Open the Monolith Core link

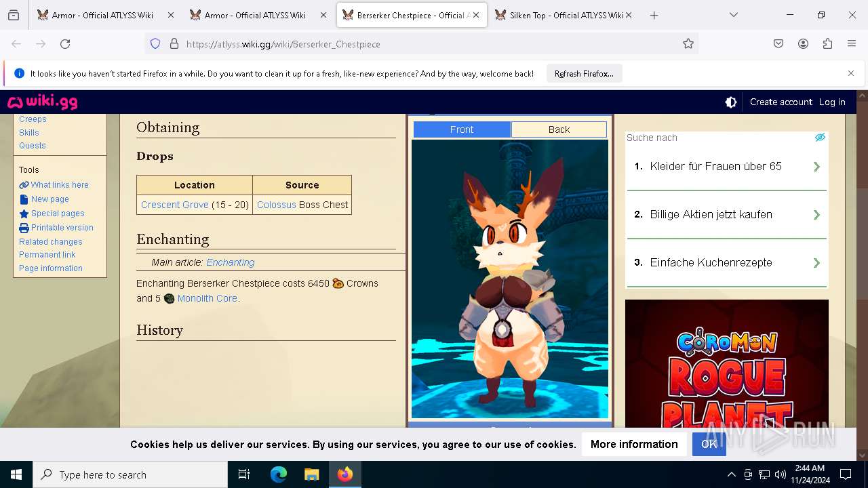pyautogui.click(x=208, y=298)
